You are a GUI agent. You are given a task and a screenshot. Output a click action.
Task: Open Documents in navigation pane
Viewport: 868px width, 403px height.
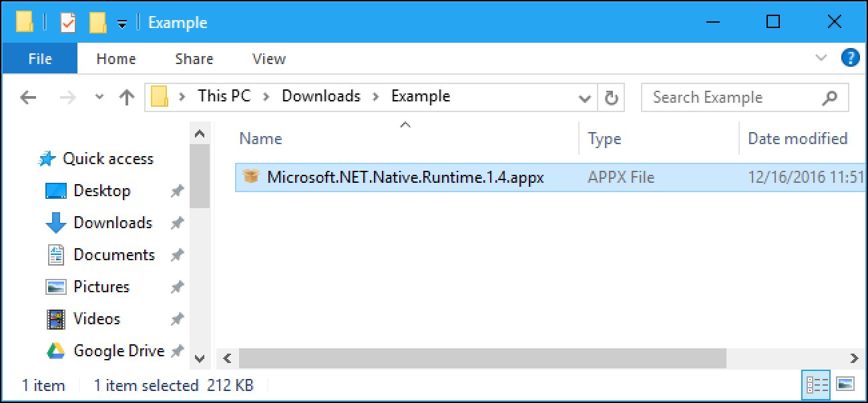tap(114, 255)
